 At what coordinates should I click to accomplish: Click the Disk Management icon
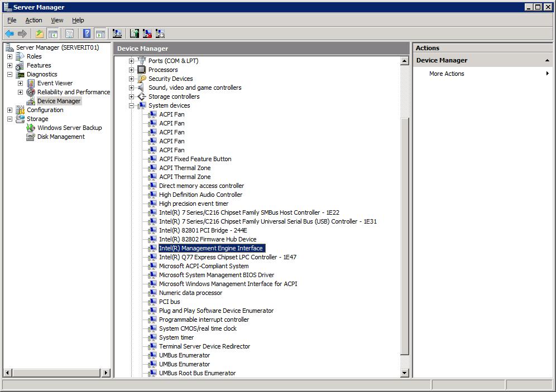(x=31, y=137)
